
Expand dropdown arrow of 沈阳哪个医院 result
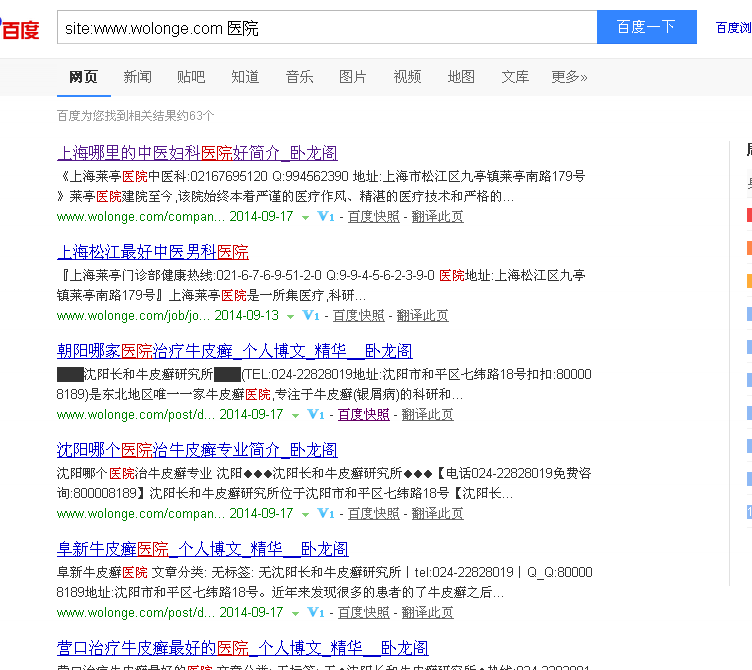coord(305,515)
